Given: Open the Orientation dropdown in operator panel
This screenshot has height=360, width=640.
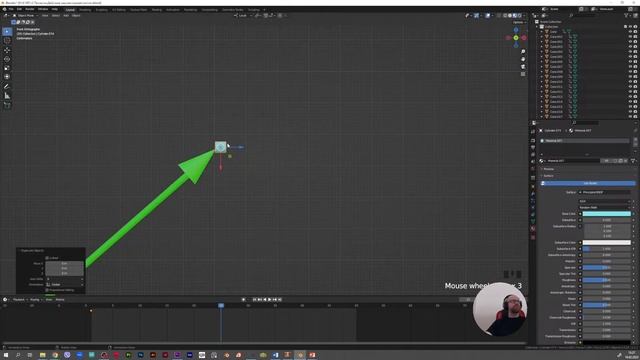Looking at the screenshot, I should (65, 284).
